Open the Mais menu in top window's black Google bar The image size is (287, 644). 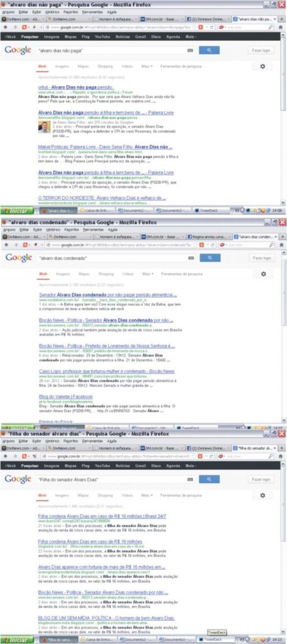pos(191,36)
